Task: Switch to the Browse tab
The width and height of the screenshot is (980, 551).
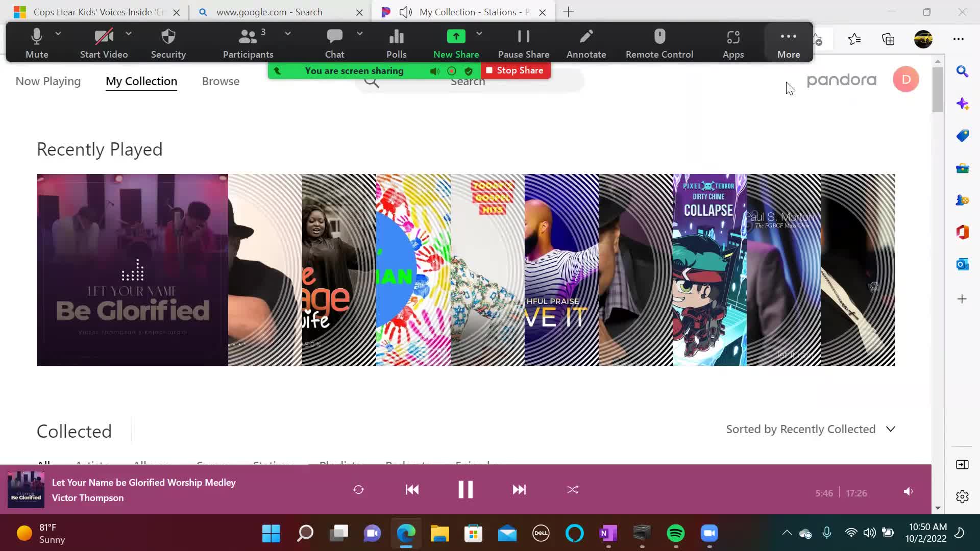Action: pos(220,81)
